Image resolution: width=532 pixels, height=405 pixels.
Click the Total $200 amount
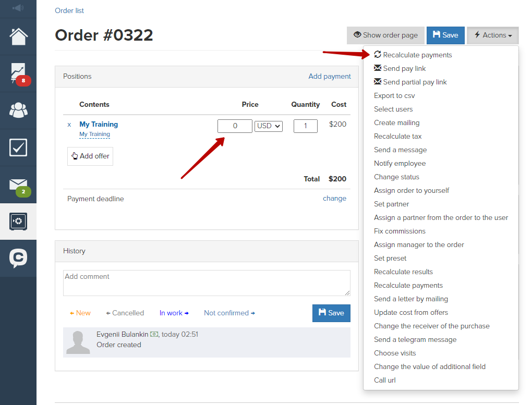click(x=337, y=179)
